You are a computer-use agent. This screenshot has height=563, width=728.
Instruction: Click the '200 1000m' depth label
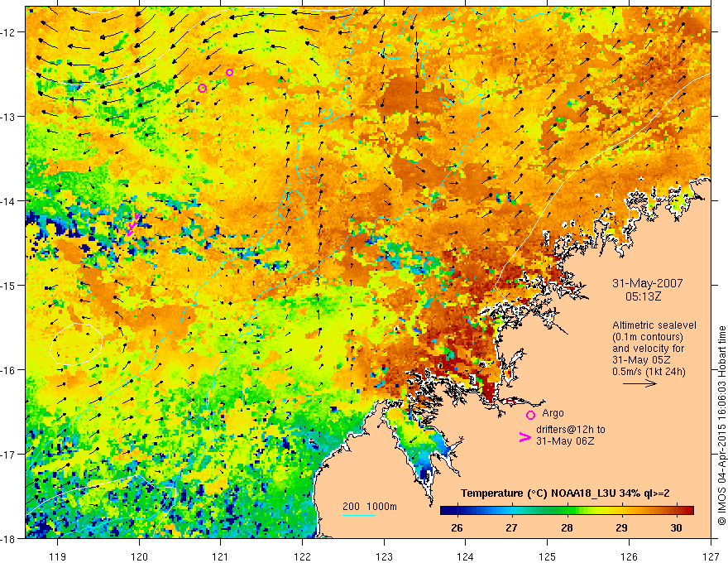pyautogui.click(x=370, y=507)
